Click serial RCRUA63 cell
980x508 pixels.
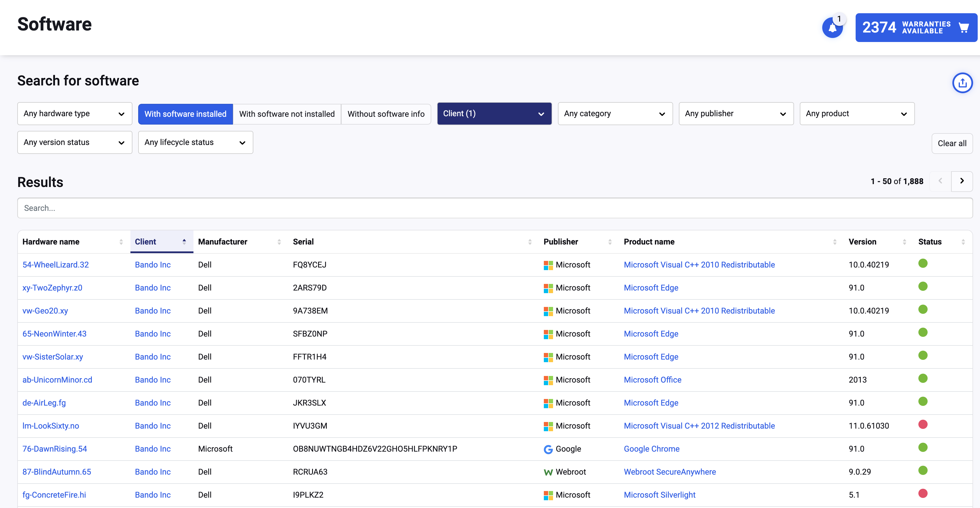pyautogui.click(x=310, y=472)
